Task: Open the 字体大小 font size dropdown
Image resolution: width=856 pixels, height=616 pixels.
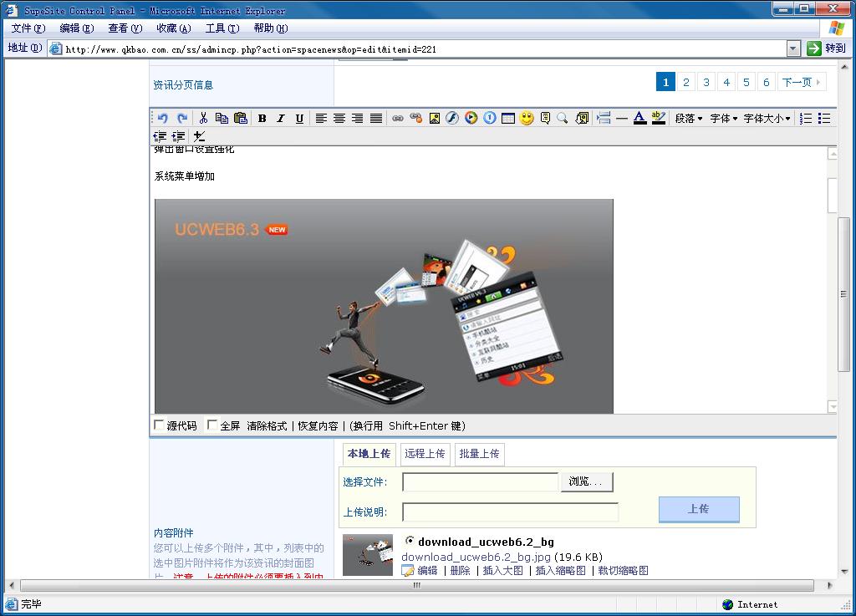Action: tap(767, 119)
